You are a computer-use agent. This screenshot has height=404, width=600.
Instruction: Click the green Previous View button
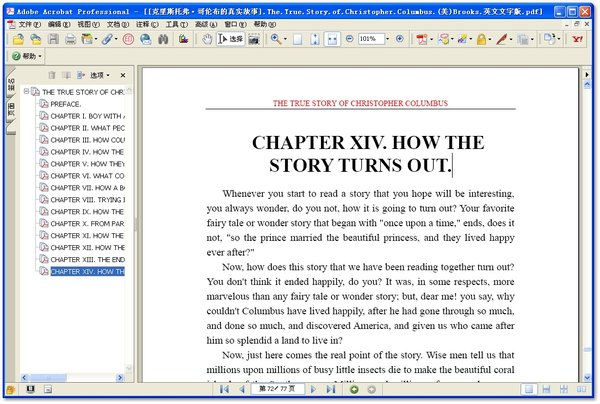[354, 389]
